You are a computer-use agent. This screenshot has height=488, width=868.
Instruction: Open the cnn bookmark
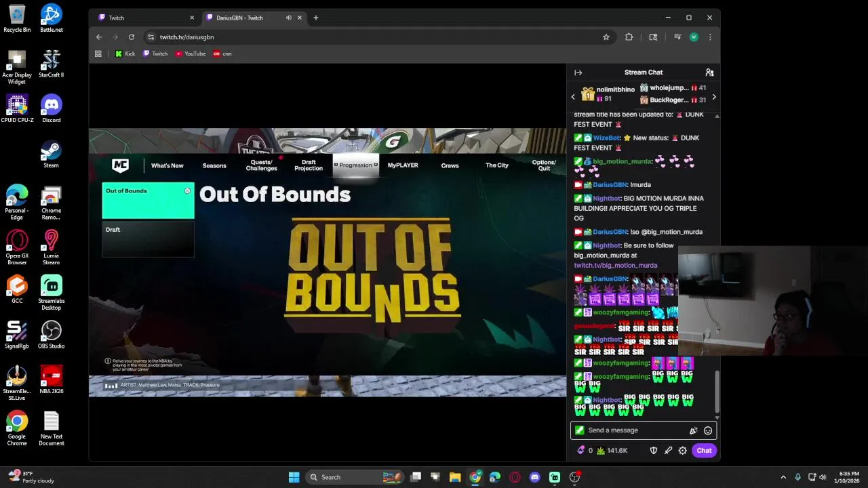coord(222,54)
